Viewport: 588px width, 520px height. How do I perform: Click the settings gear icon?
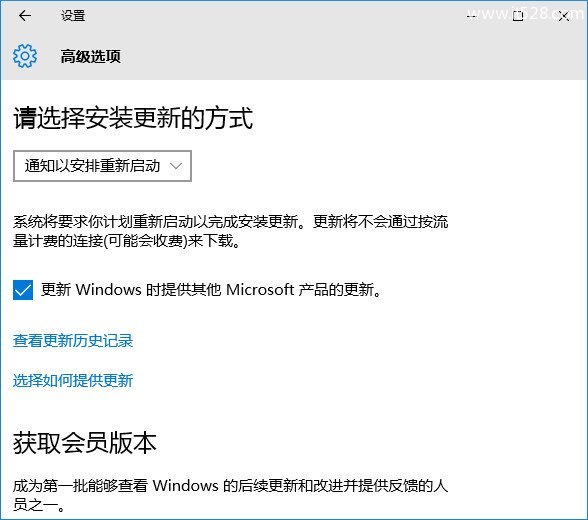pyautogui.click(x=25, y=56)
